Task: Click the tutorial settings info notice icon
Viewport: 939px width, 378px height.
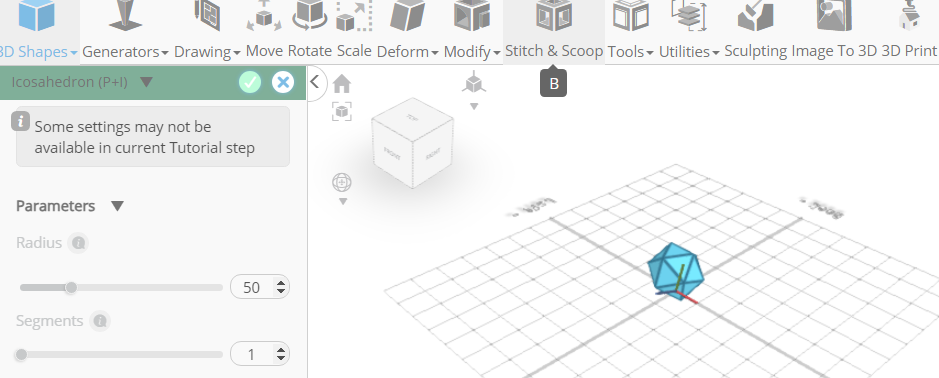Action: pos(20,121)
